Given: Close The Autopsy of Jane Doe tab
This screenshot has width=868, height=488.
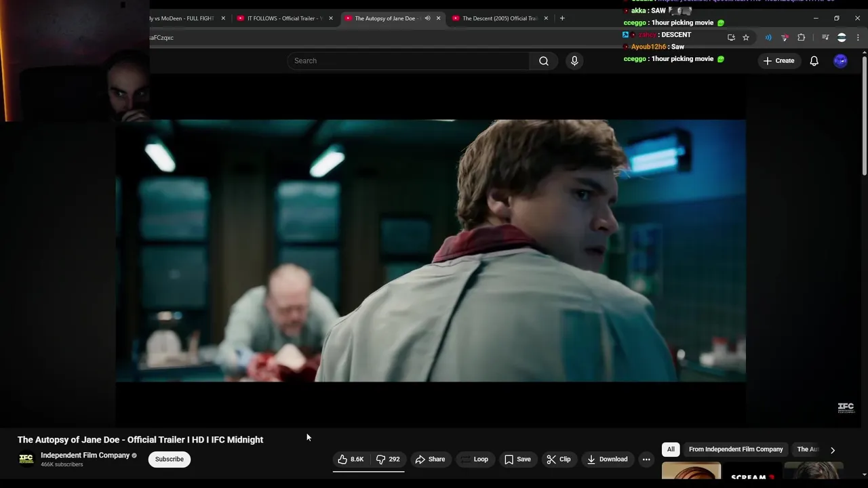Looking at the screenshot, I should coord(438,18).
